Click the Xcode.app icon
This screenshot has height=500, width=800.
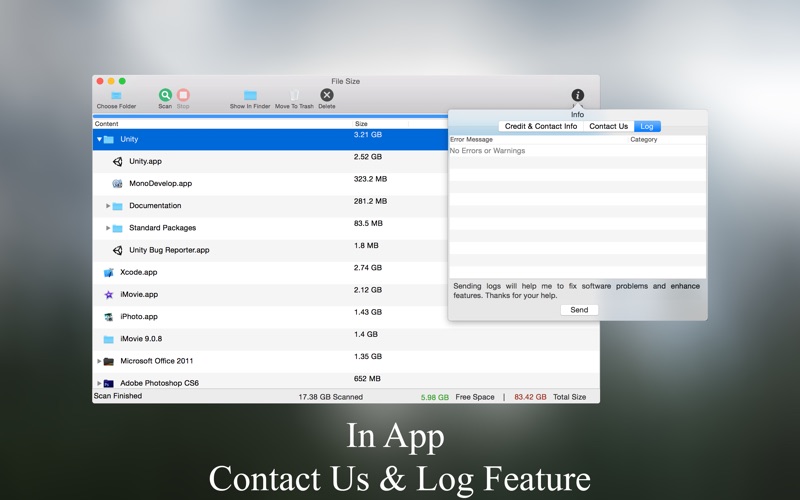tap(108, 272)
